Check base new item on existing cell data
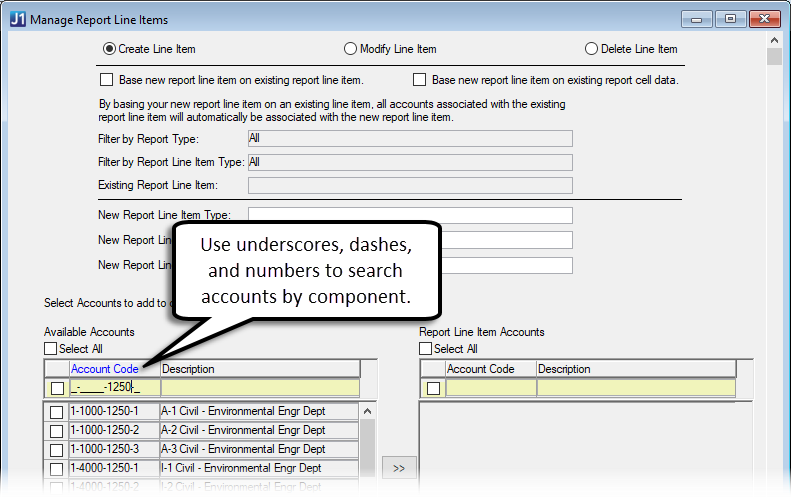This screenshot has width=791, height=498. click(420, 80)
